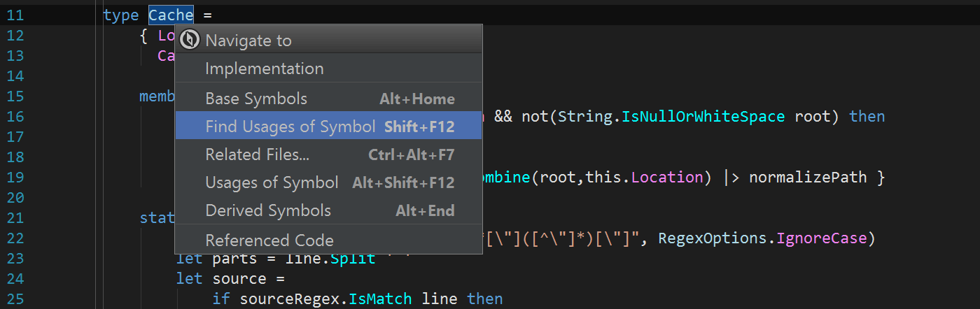Choose Find Usages of Symbol
980x309 pixels.
point(328,127)
